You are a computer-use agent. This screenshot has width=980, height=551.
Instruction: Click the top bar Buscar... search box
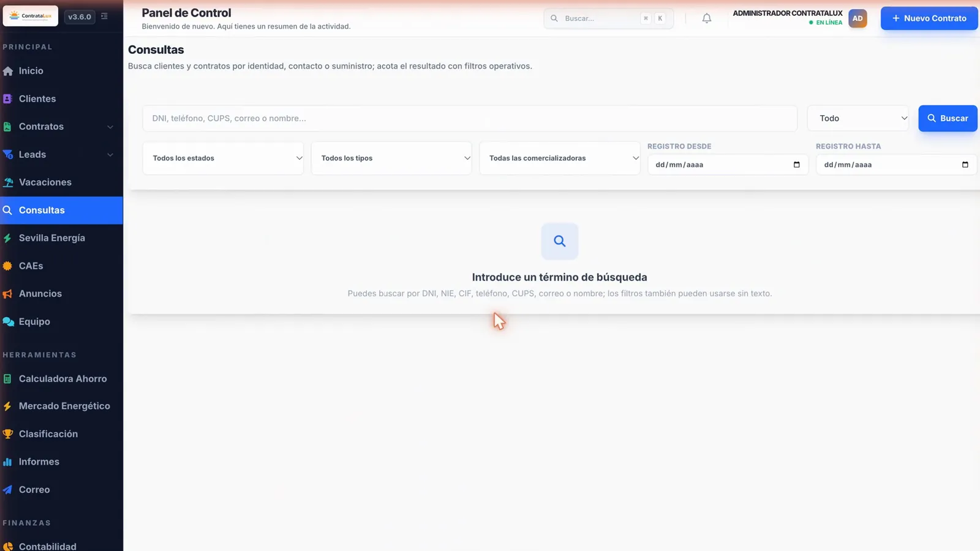[x=609, y=18]
